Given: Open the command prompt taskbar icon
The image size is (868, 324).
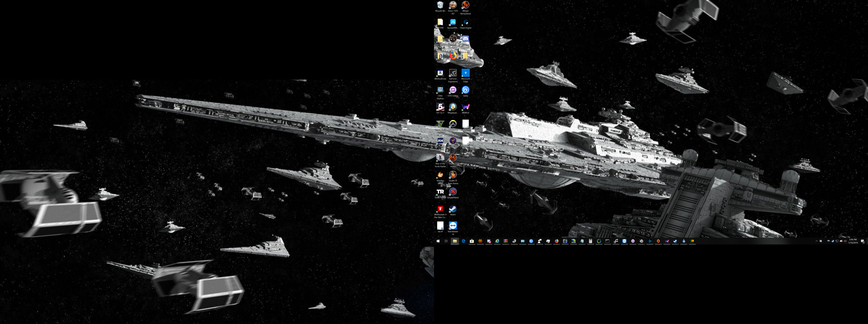Looking at the screenshot, I should (x=607, y=241).
